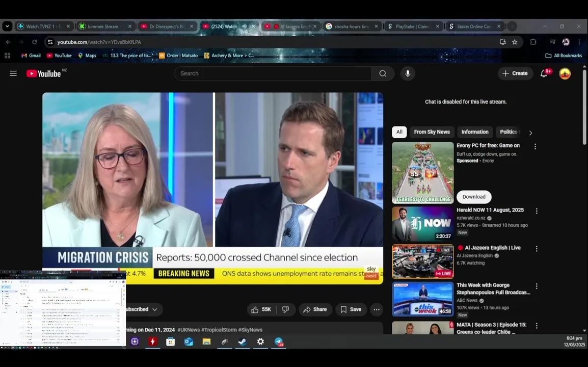Open the install or cast icon in address bar
588x367 pixels.
502,42
